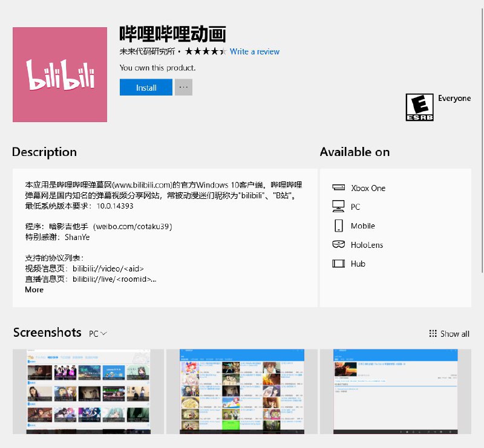
Task: Click the Hub label text
Action: coord(358,264)
